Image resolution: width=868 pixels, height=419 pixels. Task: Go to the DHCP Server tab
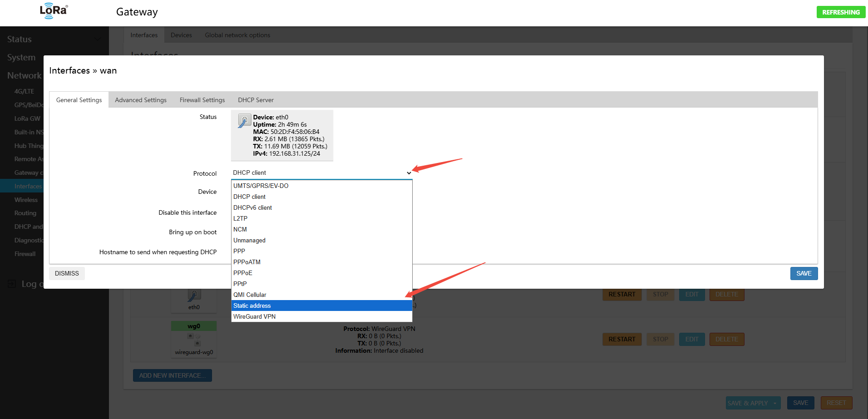[256, 100]
